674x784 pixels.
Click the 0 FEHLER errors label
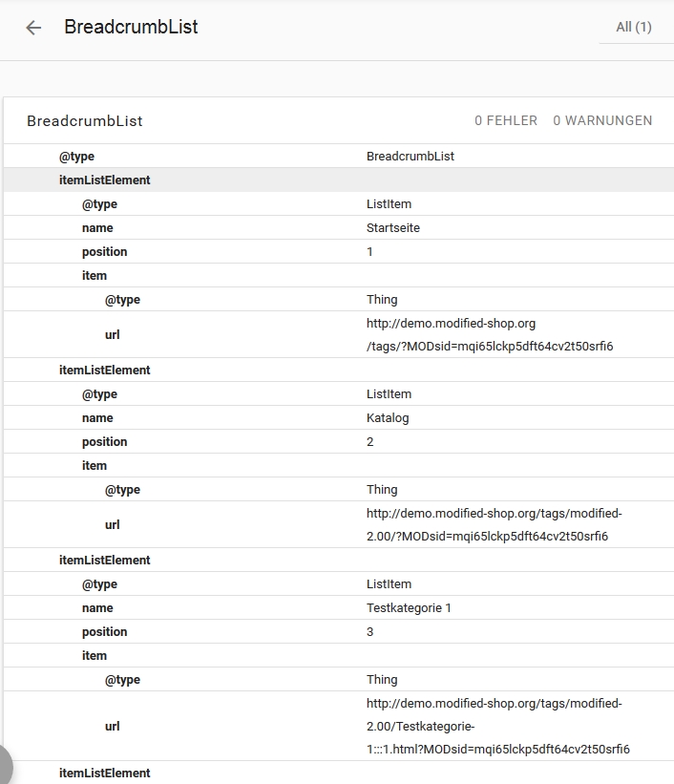click(x=506, y=120)
